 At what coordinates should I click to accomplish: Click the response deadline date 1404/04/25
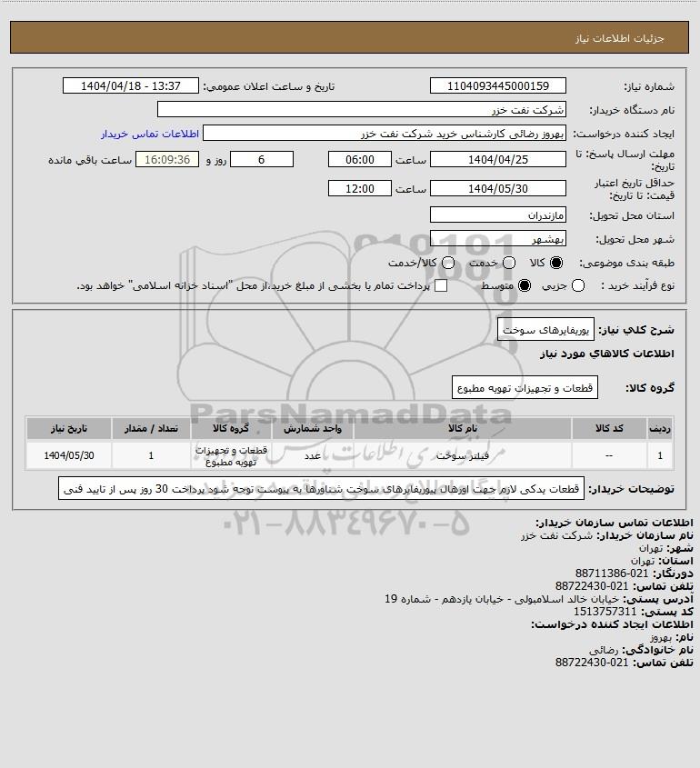[x=497, y=159]
